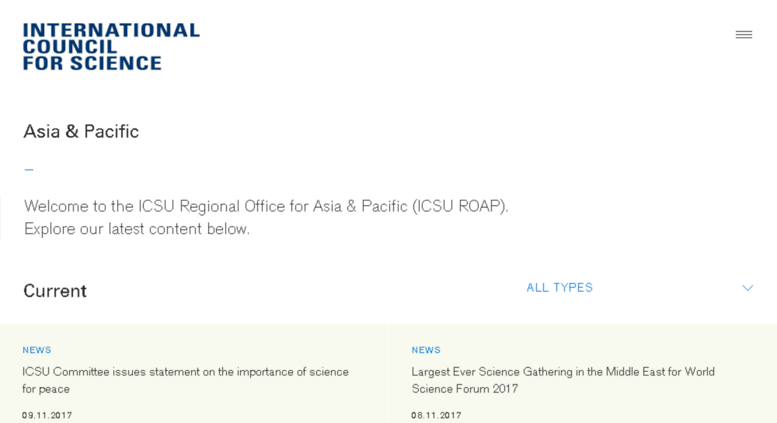Select the NEWS tag above the World Science Forum article
Viewport: 777px width, 423px height.
426,350
